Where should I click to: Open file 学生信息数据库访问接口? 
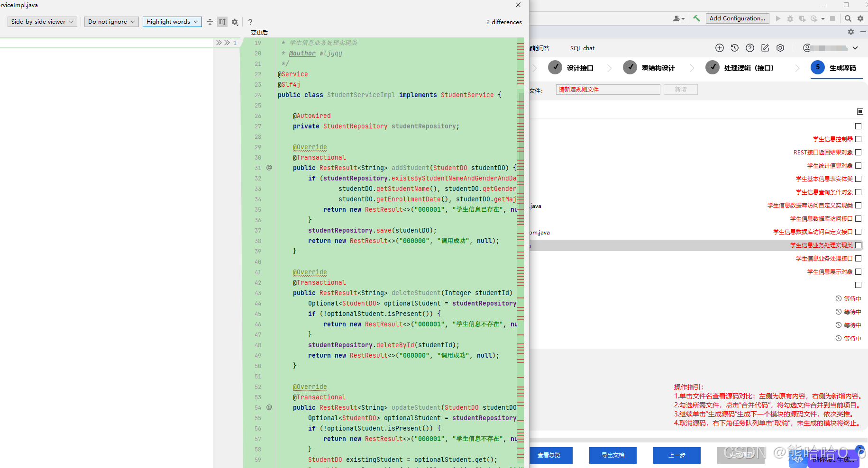coord(821,219)
